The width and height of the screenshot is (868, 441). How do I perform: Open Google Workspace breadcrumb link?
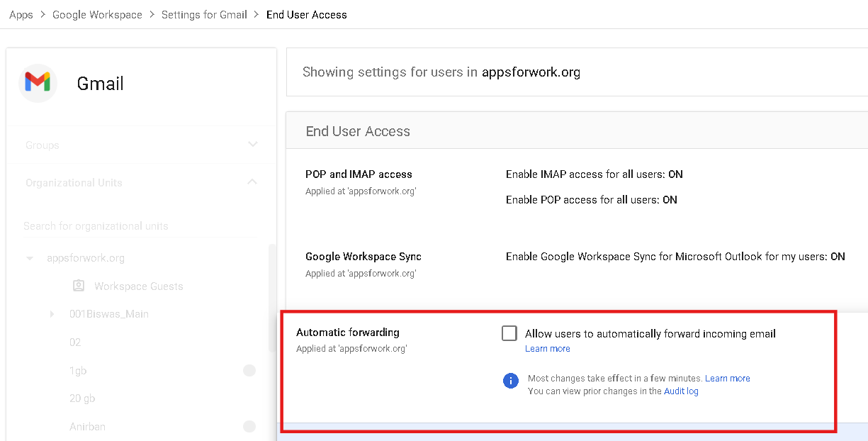click(97, 14)
